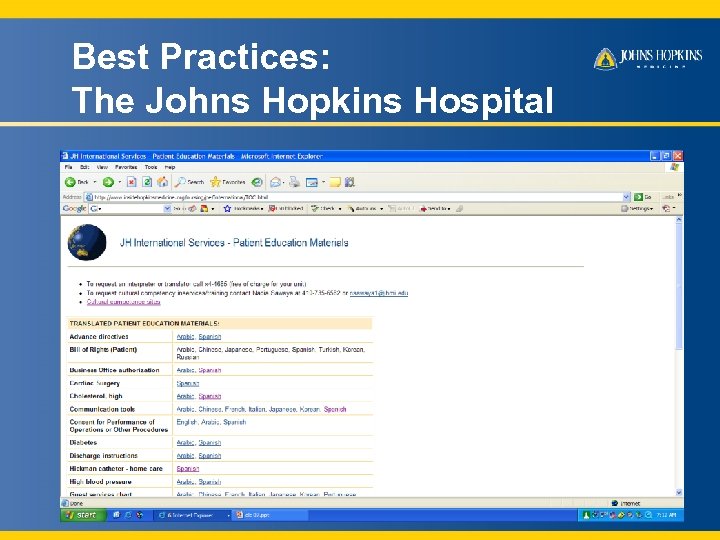
Task: Open the Back button history dropdown arrow
Action: (95, 182)
